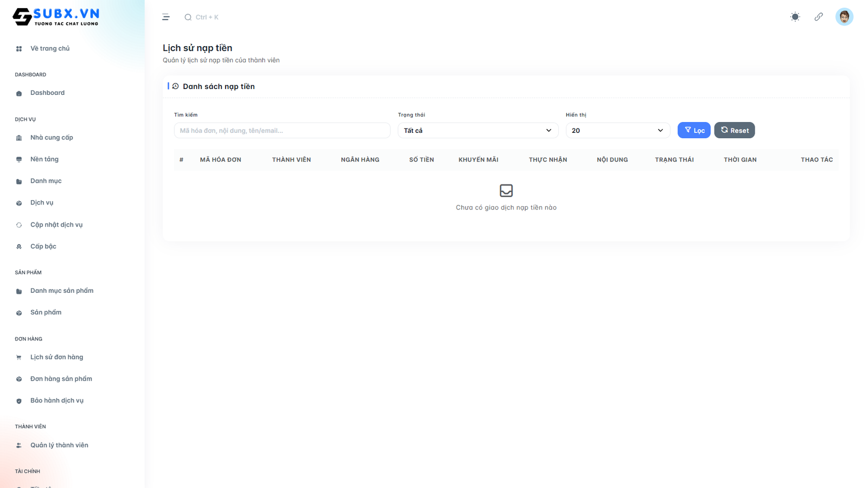
Task: Click the Tìm kiếm search input field
Action: pyautogui.click(x=282, y=130)
